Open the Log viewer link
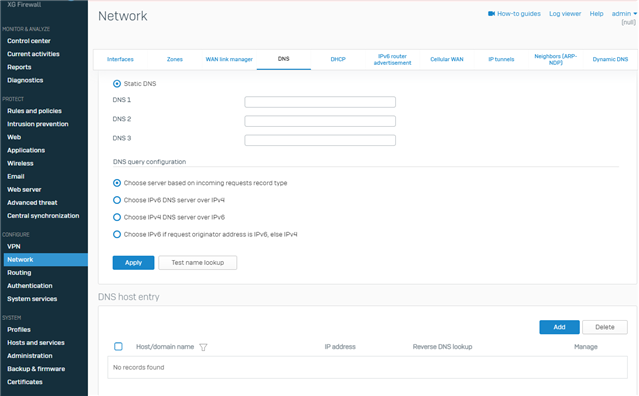 [565, 13]
